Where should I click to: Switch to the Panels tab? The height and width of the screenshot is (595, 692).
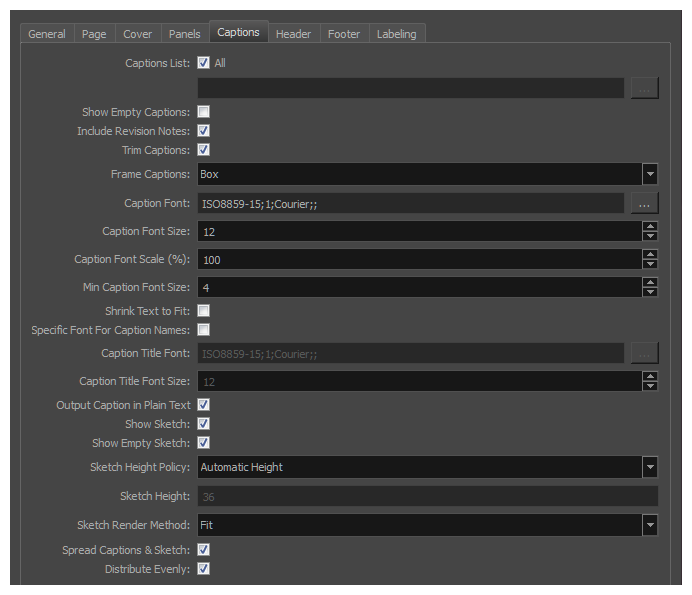pyautogui.click(x=184, y=34)
